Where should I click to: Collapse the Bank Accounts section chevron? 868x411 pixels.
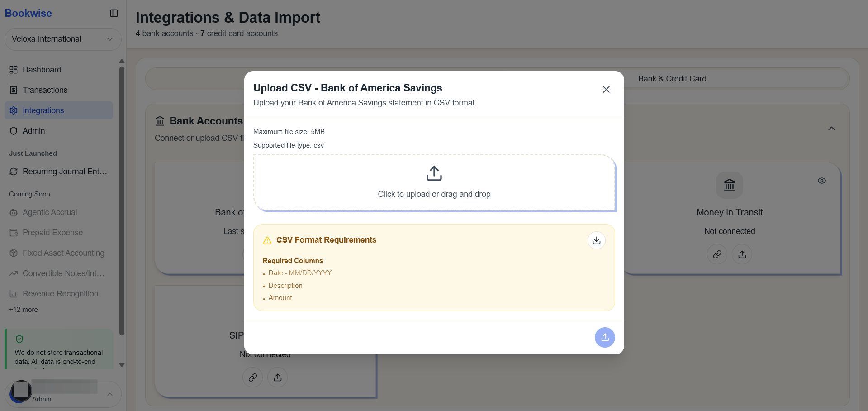831,129
